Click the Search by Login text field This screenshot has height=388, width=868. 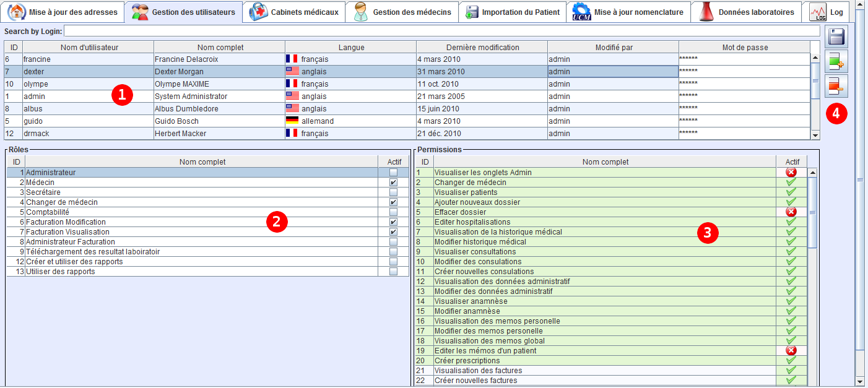[x=441, y=31]
